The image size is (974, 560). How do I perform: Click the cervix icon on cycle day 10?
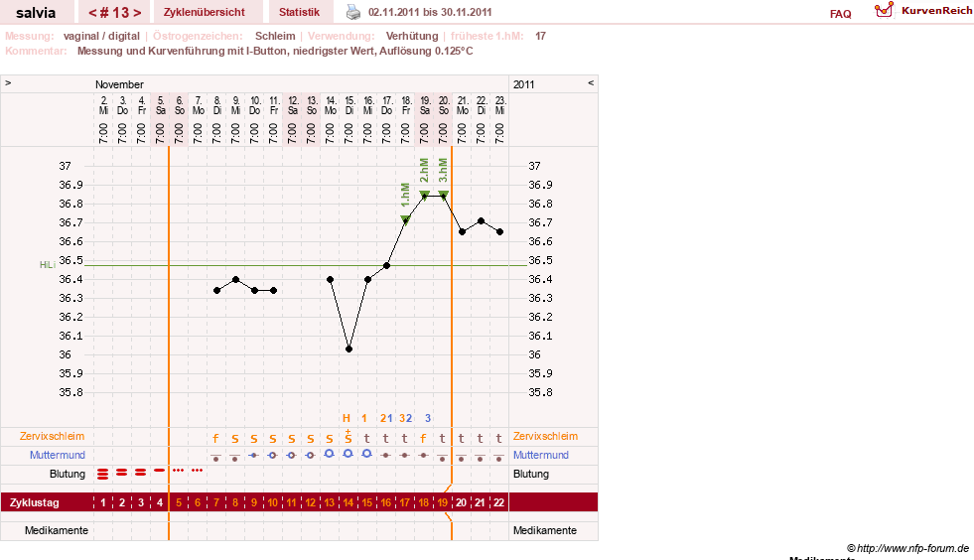[273, 456]
